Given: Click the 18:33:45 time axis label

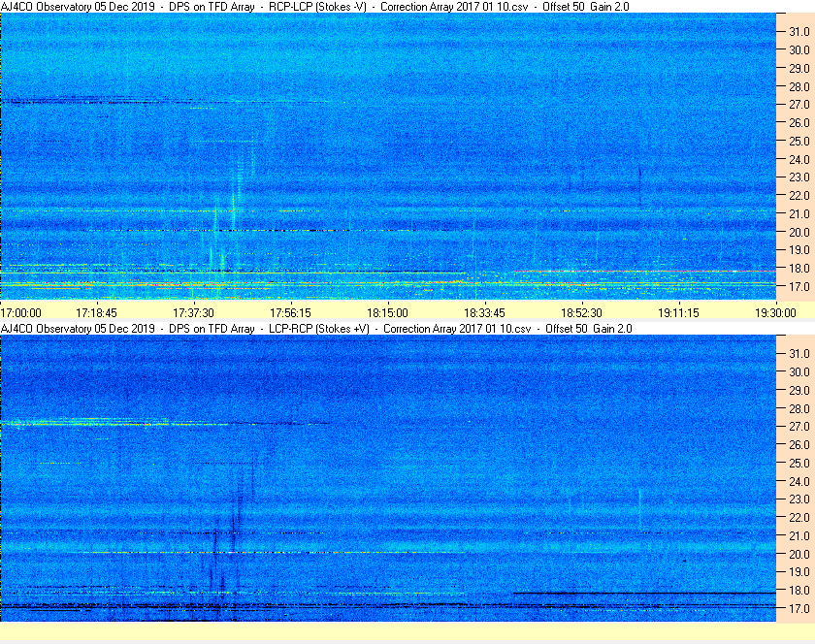Looking at the screenshot, I should pyautogui.click(x=484, y=313).
